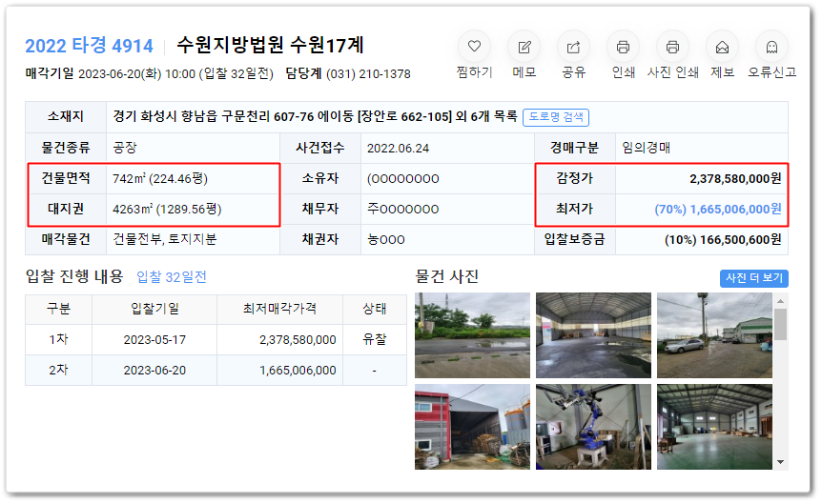Click the 채권자 value 농○○○

click(x=386, y=239)
